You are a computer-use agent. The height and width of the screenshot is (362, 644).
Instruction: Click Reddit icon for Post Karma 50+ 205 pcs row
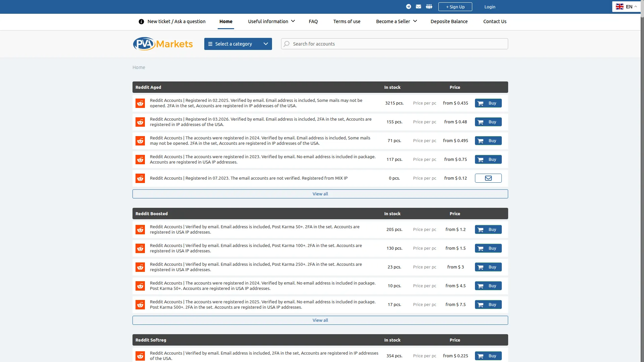tap(140, 230)
